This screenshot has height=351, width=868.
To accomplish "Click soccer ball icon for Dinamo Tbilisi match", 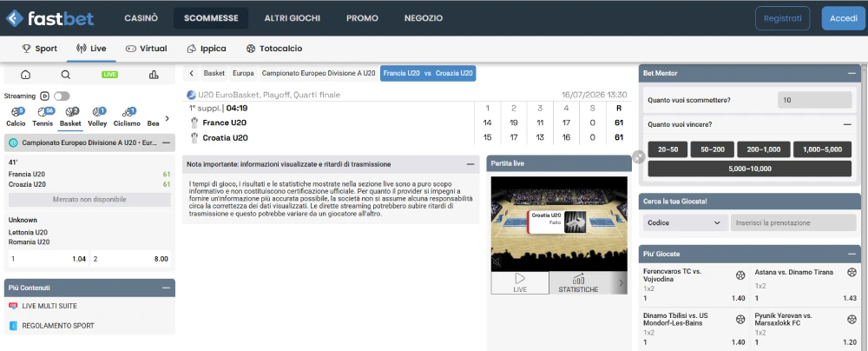I will click(x=740, y=320).
